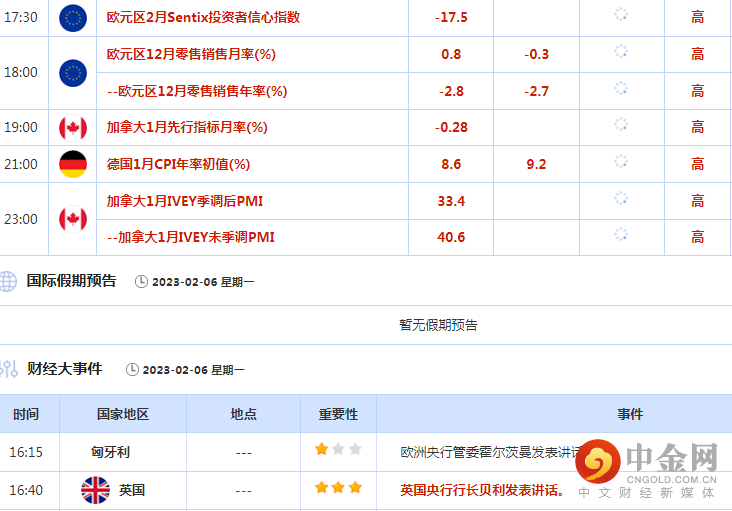This screenshot has width=732, height=511.
Task: Click the -17.5 previous value
Action: [x=451, y=18]
